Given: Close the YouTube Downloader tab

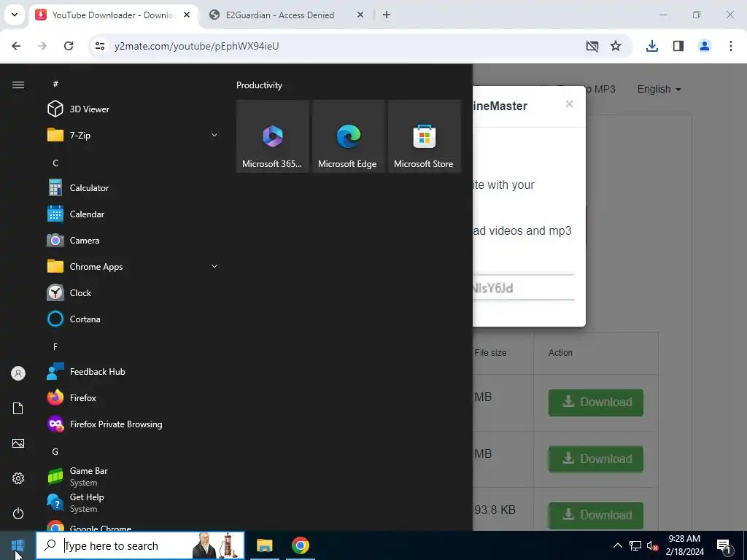Looking at the screenshot, I should (x=187, y=15).
